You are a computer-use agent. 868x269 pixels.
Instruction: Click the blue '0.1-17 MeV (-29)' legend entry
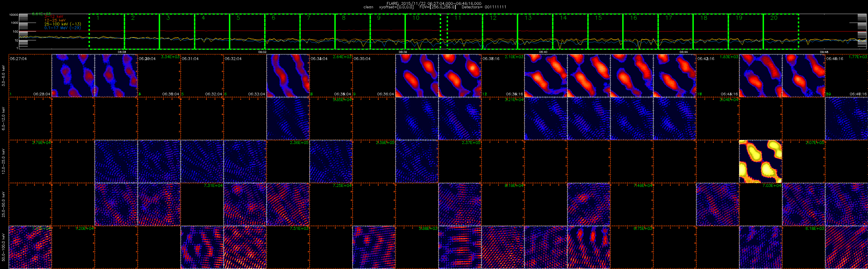point(62,27)
